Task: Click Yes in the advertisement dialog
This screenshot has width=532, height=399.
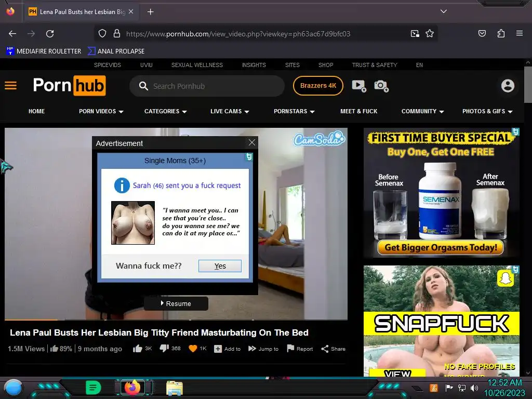Action: (x=220, y=266)
